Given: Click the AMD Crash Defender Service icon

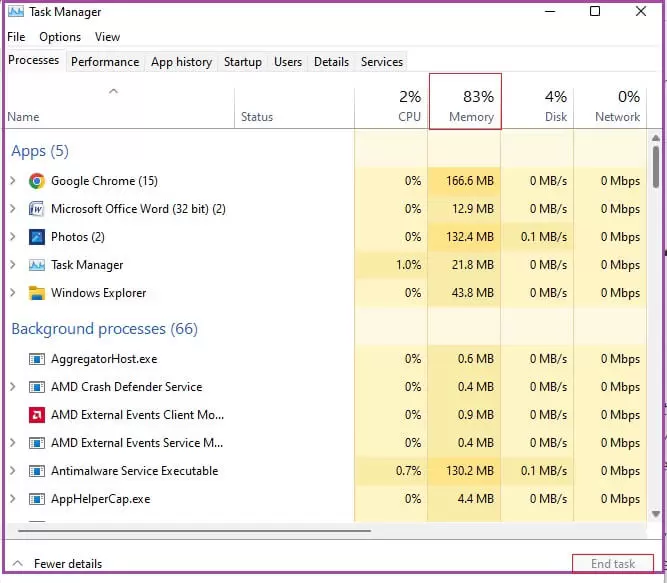Looking at the screenshot, I should coord(37,387).
